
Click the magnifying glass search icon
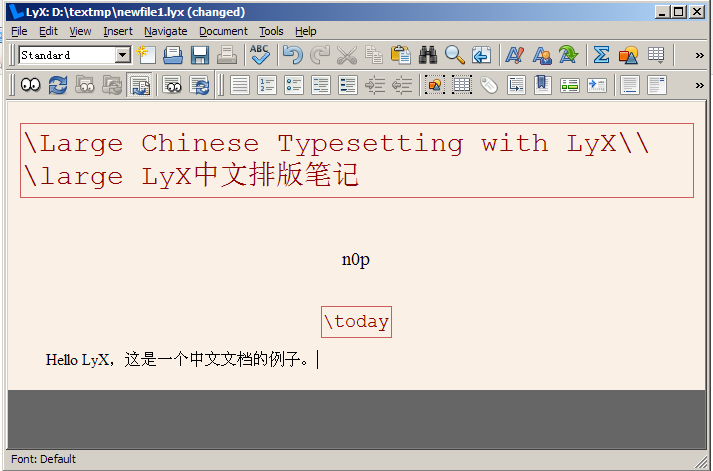455,55
